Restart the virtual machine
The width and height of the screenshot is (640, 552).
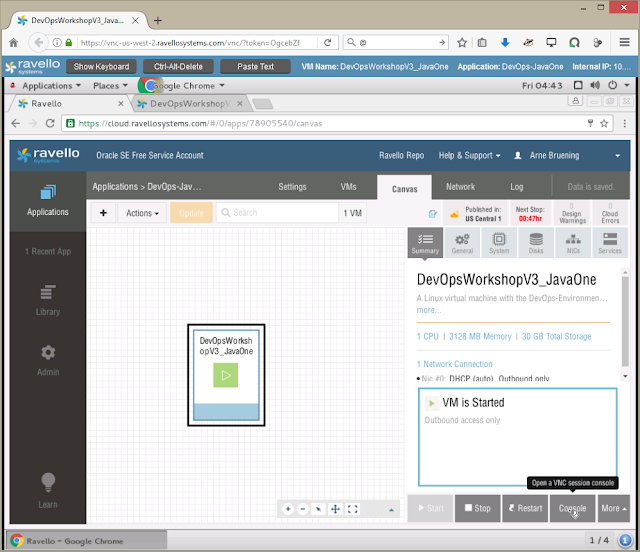[x=525, y=508]
